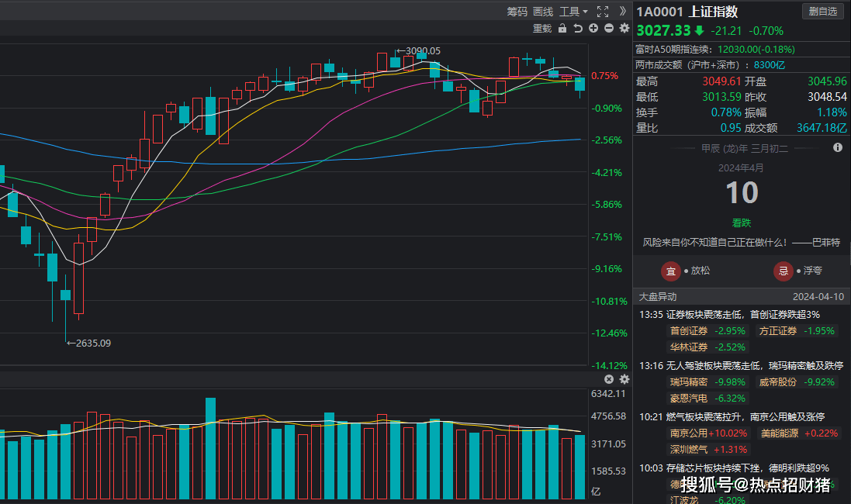This screenshot has height=504, width=851.
Task: Click the fullscreen expand icon
Action: tap(603, 12)
